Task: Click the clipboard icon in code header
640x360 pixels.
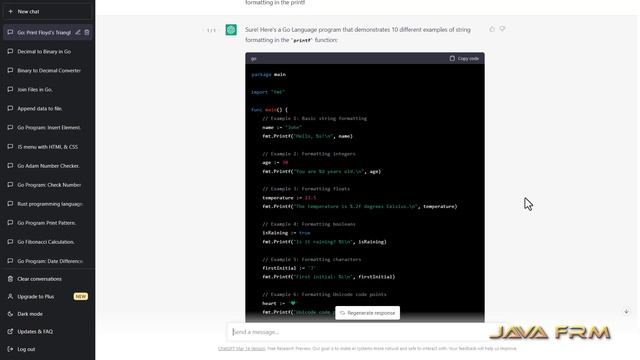Action: (x=452, y=58)
